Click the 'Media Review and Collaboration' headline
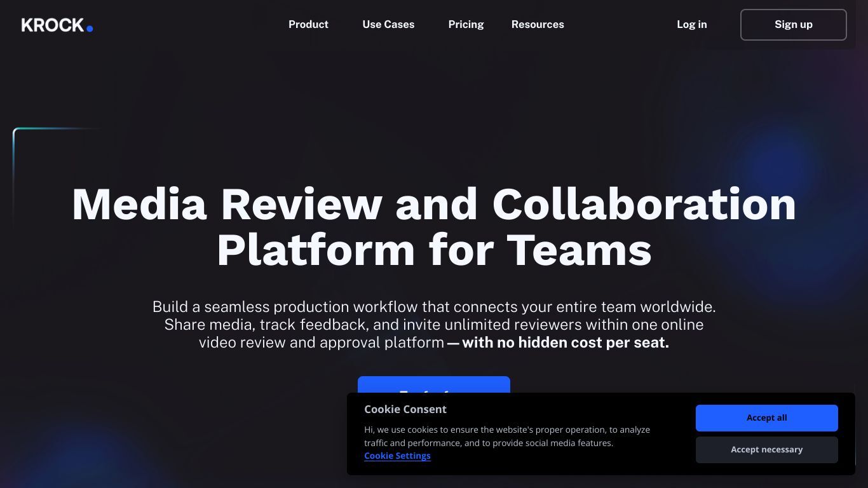Viewport: 868px width, 488px height. click(x=433, y=204)
